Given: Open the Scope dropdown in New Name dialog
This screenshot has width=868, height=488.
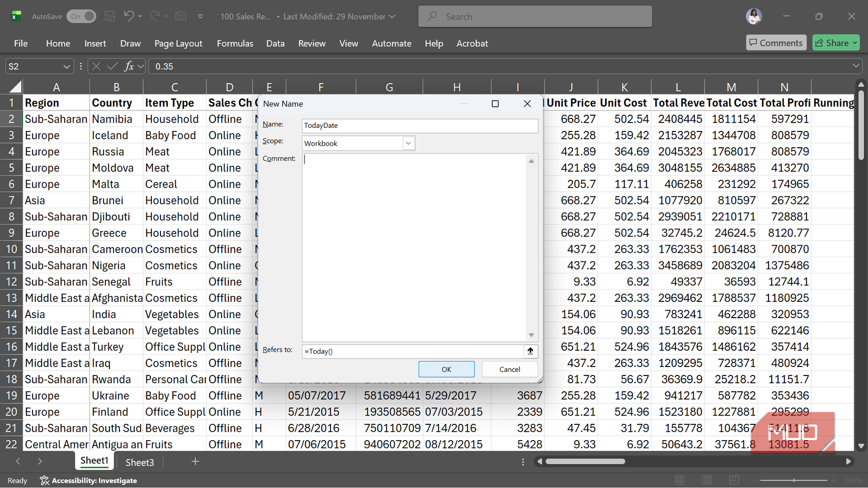Looking at the screenshot, I should (x=408, y=143).
